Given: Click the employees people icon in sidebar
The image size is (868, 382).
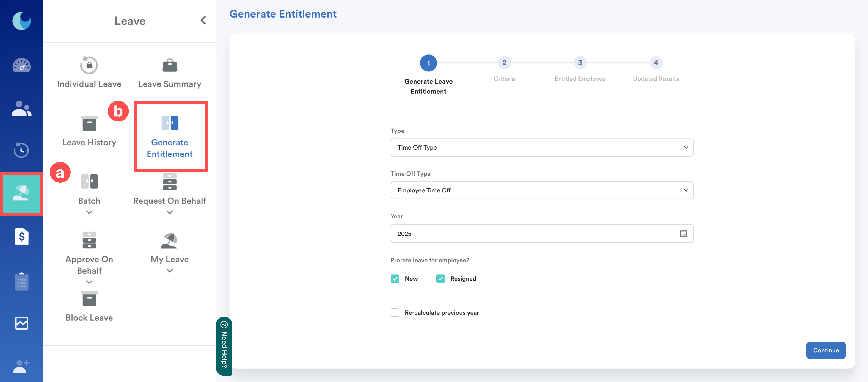Looking at the screenshot, I should click(21, 109).
